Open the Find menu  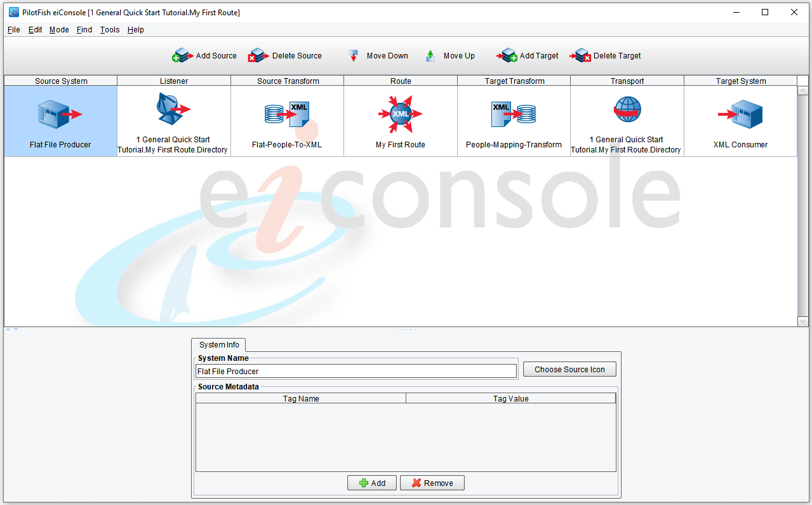[84, 30]
